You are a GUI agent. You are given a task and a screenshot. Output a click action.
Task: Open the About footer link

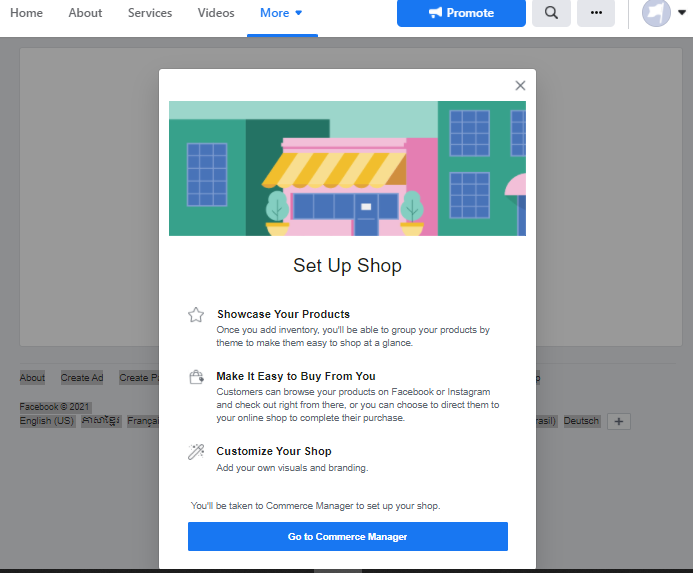tap(32, 378)
